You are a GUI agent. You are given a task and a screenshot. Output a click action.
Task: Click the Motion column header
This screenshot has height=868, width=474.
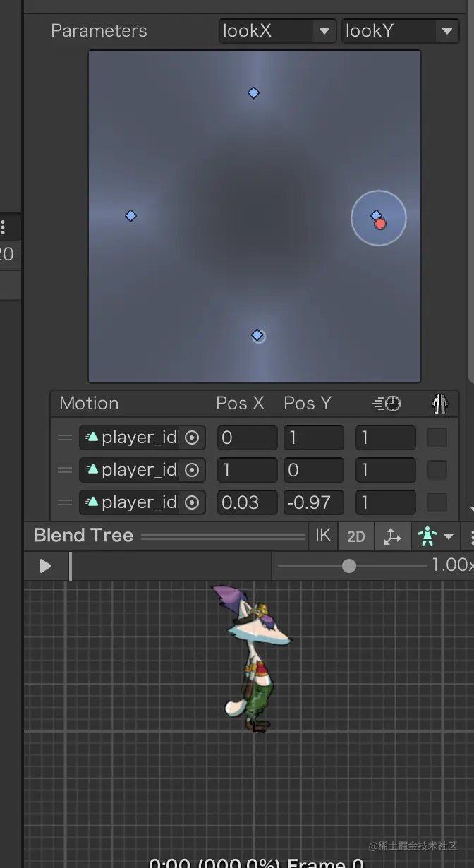pyautogui.click(x=89, y=404)
